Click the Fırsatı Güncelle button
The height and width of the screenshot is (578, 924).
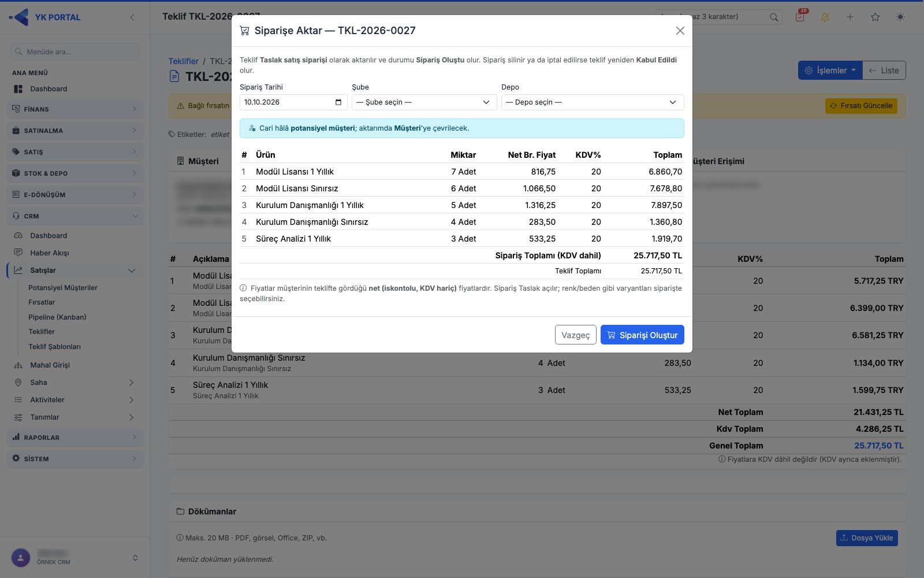tap(861, 106)
